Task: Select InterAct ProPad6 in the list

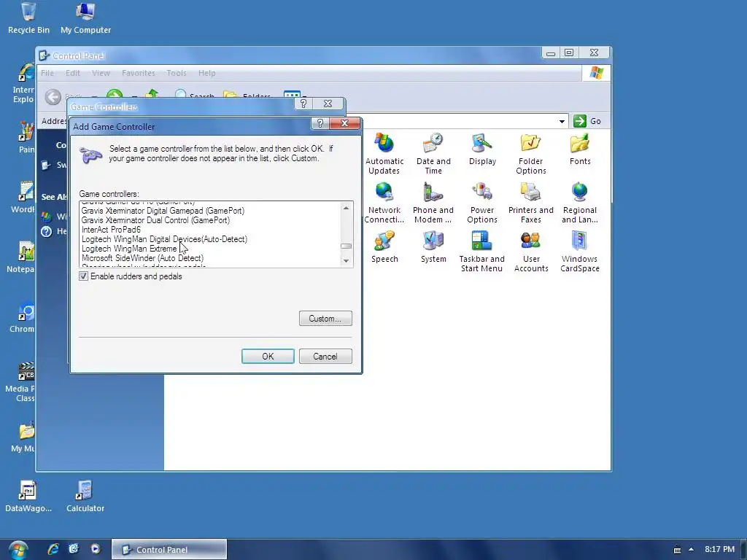Action: click(111, 230)
